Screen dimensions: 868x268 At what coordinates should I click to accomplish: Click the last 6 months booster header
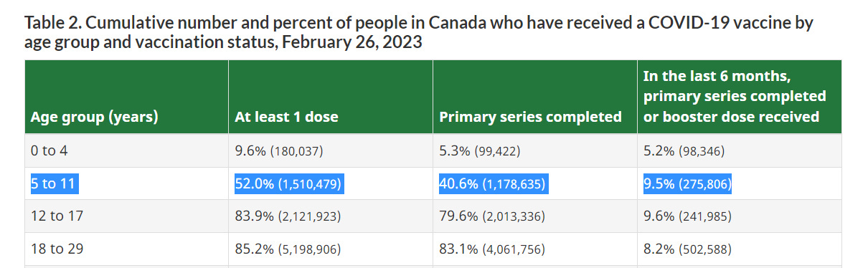735,96
